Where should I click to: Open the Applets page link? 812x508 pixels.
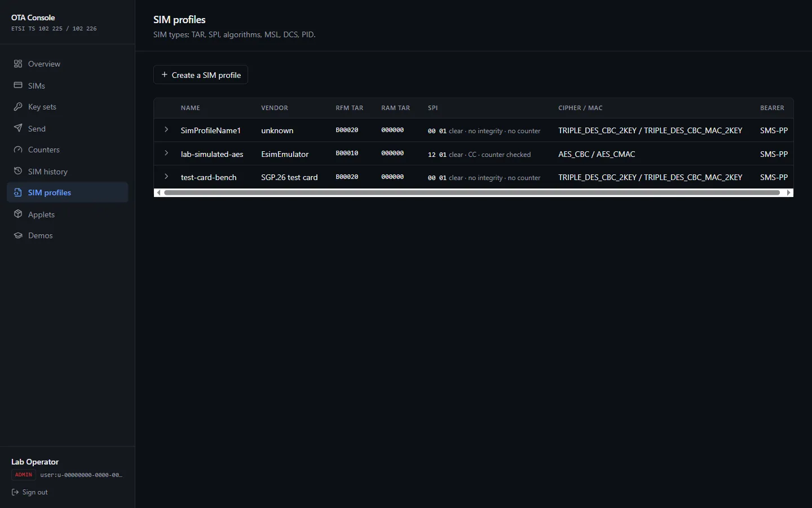(x=68, y=214)
